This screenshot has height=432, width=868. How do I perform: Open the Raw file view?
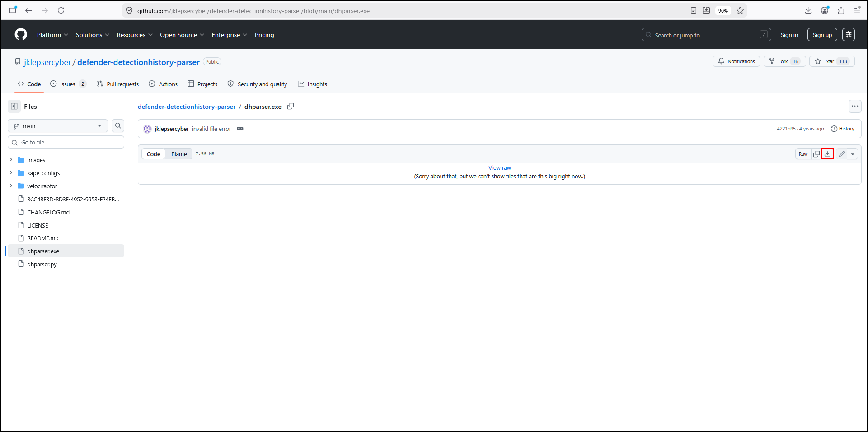(803, 154)
